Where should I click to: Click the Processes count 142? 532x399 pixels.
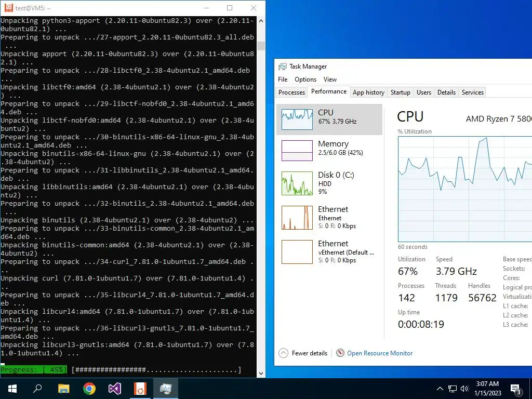point(406,298)
